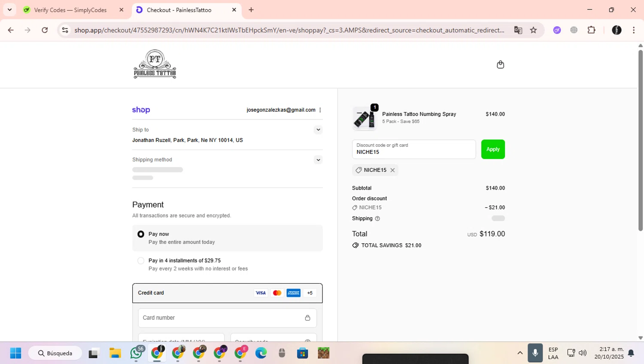Click the Visa card icon
Viewport: 644px width, 364px height.
pyautogui.click(x=261, y=293)
